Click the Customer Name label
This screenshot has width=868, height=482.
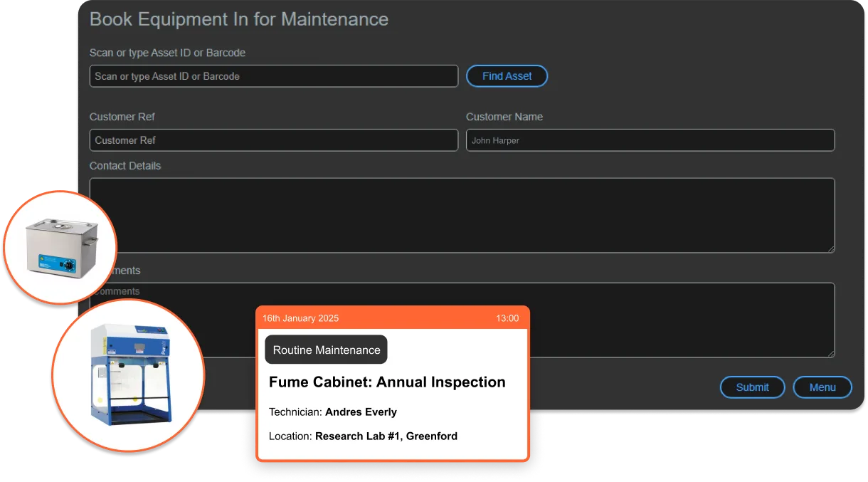pos(504,117)
